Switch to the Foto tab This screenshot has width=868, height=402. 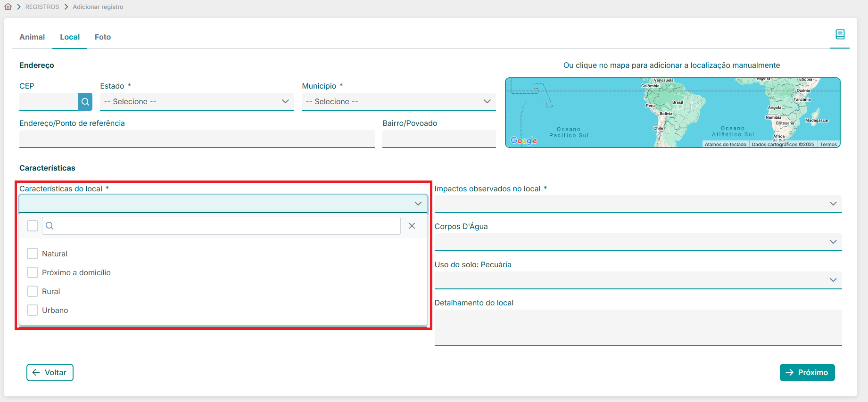coord(103,37)
